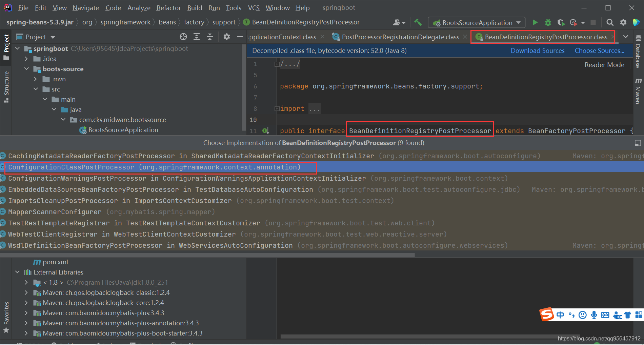Click Expand All in Project panel
The width and height of the screenshot is (644, 345).
pos(197,37)
